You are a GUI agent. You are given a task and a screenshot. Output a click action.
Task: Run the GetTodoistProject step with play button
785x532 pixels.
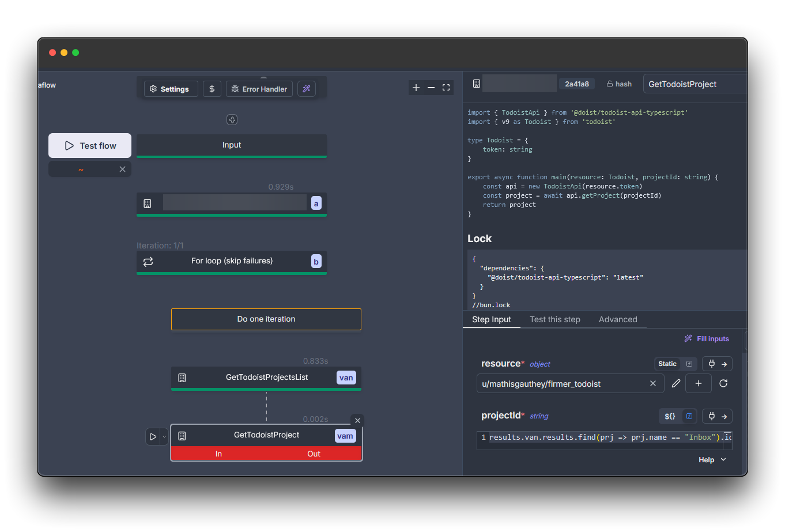[153, 437]
